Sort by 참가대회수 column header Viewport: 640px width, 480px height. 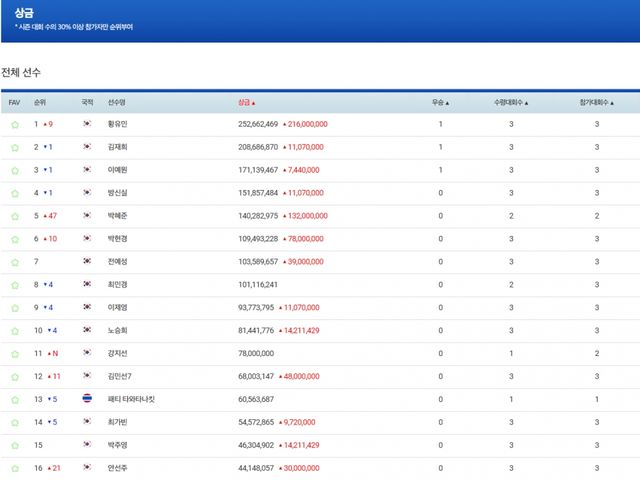tap(596, 102)
